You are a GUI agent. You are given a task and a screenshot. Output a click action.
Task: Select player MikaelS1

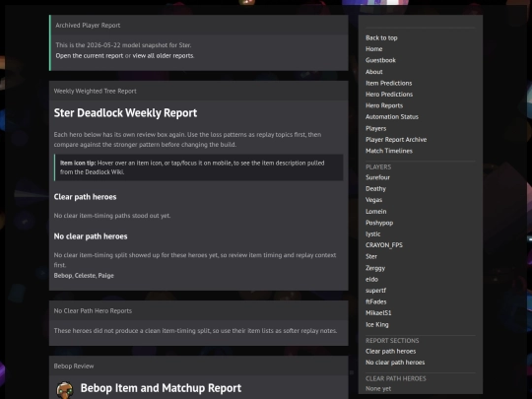378,313
